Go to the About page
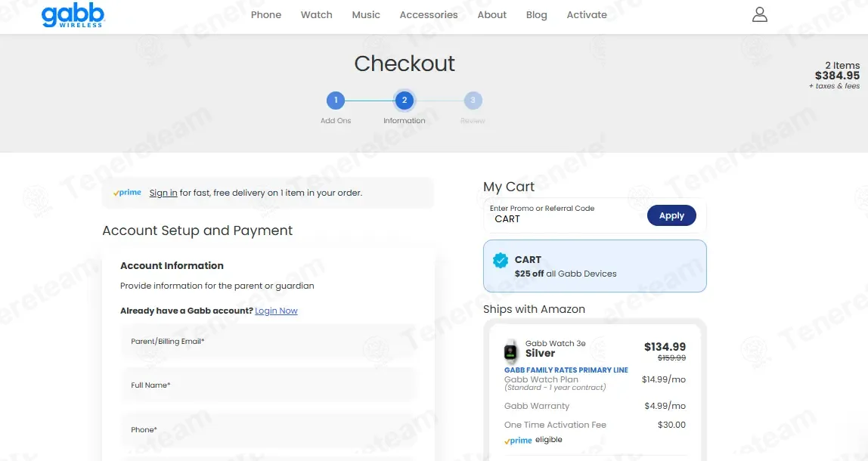 [x=491, y=15]
